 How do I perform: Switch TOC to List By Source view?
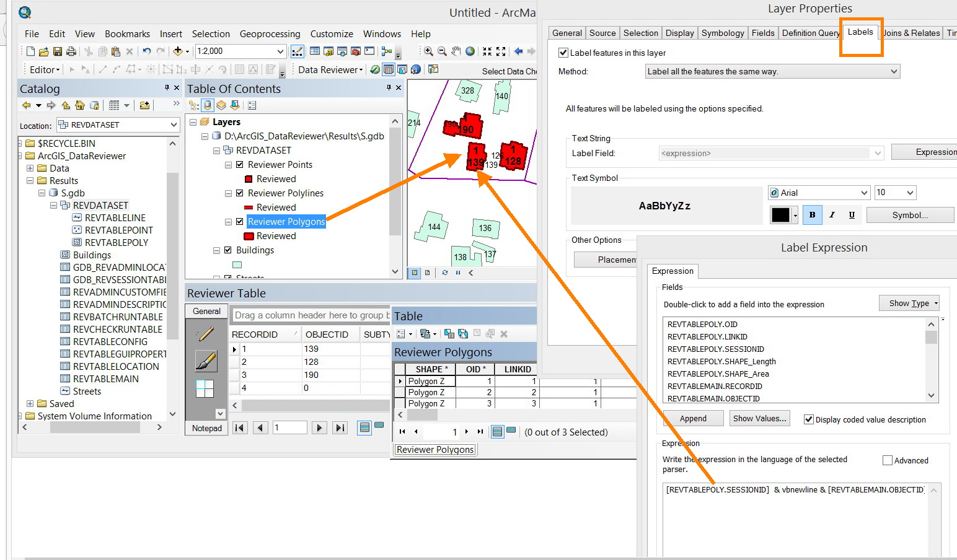click(x=208, y=105)
